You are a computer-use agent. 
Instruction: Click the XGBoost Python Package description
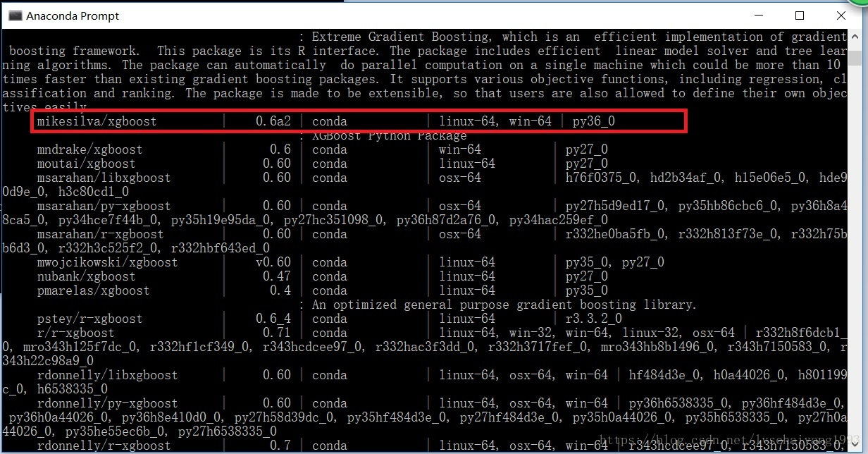(390, 135)
